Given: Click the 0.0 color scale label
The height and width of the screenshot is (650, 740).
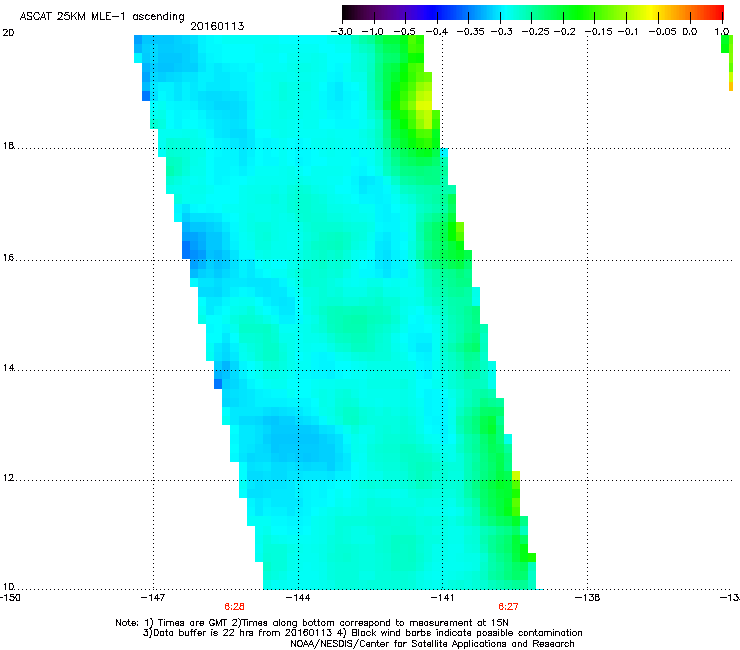Looking at the screenshot, I should (690, 32).
